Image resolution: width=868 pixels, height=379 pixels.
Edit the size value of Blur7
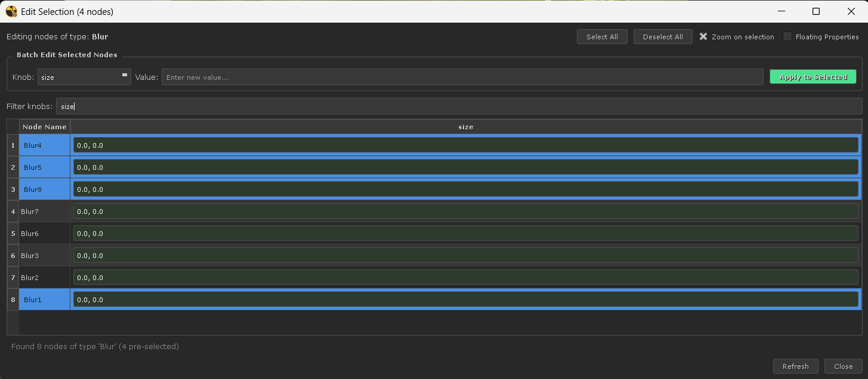(465, 211)
